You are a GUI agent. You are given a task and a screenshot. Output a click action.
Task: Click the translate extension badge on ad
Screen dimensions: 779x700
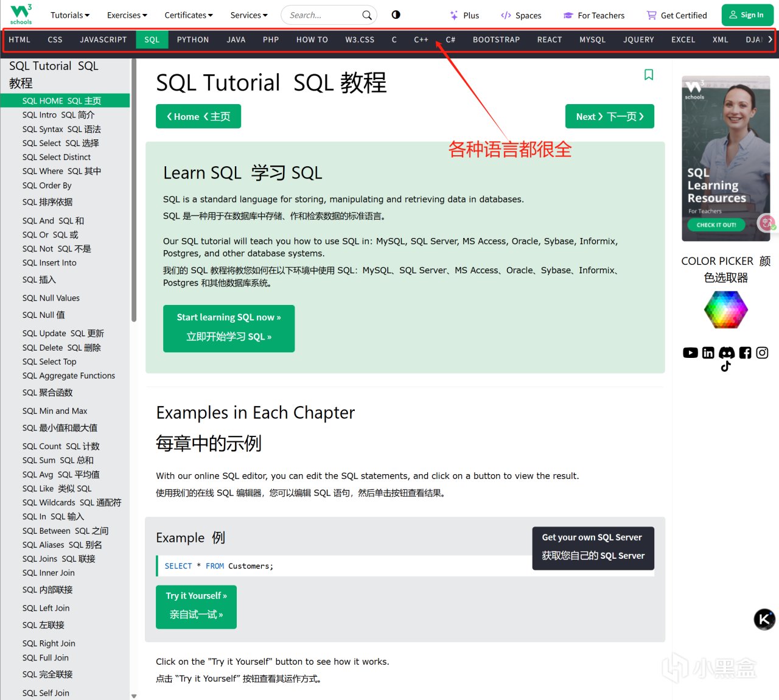pos(767,223)
